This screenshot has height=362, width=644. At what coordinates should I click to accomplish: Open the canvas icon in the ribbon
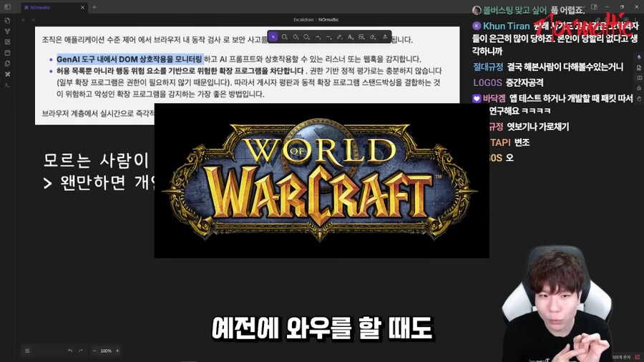click(x=7, y=42)
